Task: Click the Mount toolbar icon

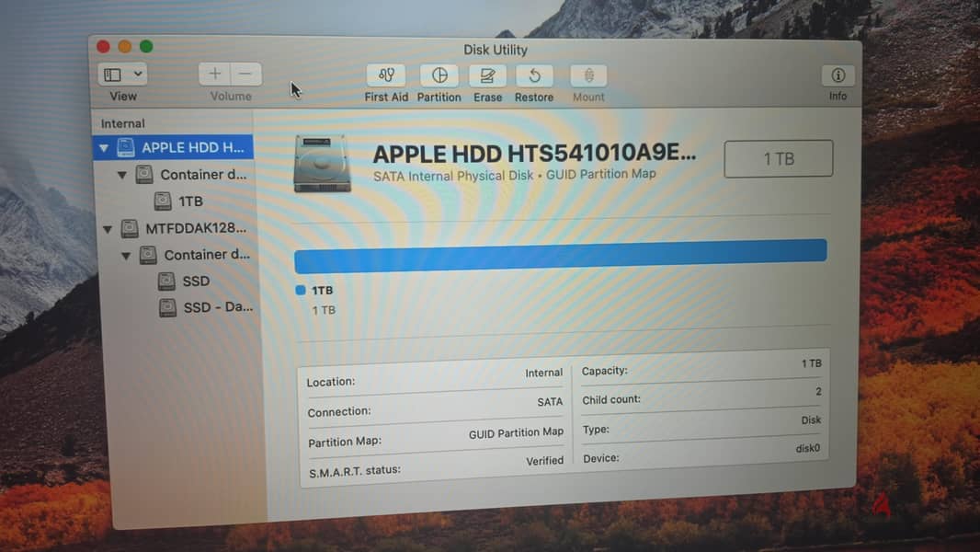Action: pyautogui.click(x=588, y=75)
